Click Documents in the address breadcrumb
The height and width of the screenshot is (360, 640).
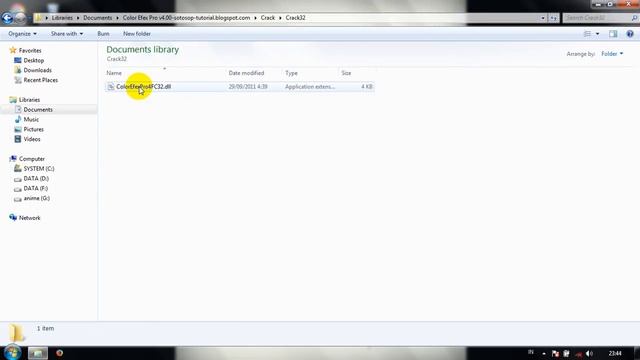(x=98, y=18)
